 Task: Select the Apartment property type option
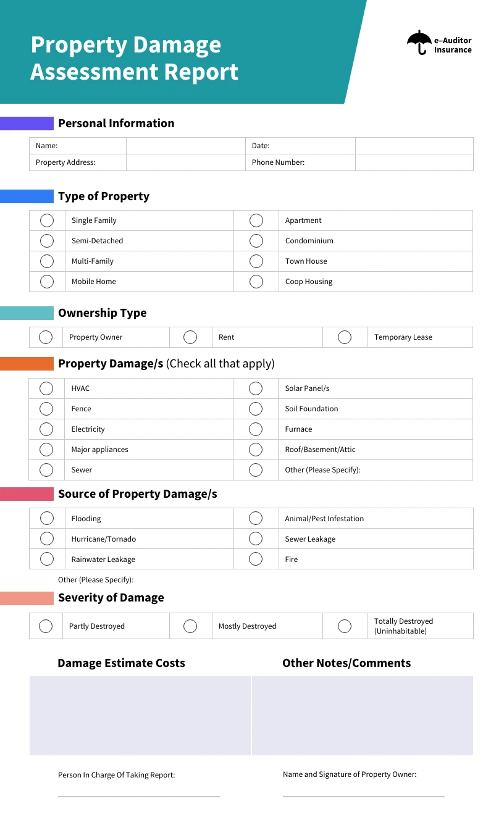[256, 220]
